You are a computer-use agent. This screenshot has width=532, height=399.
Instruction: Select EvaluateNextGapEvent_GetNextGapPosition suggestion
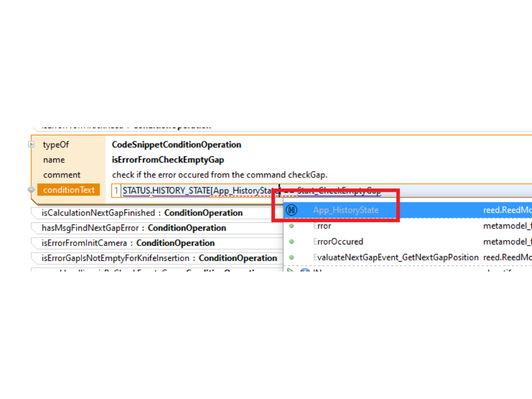point(396,257)
